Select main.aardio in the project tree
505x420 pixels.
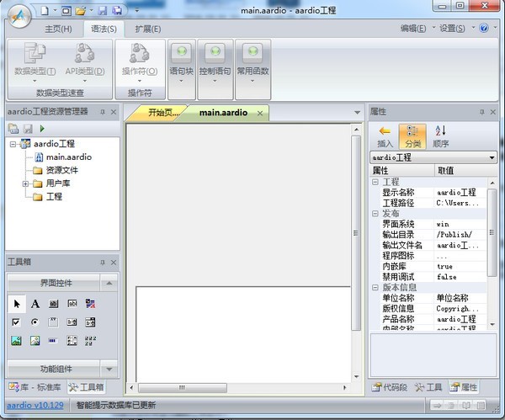click(x=68, y=157)
